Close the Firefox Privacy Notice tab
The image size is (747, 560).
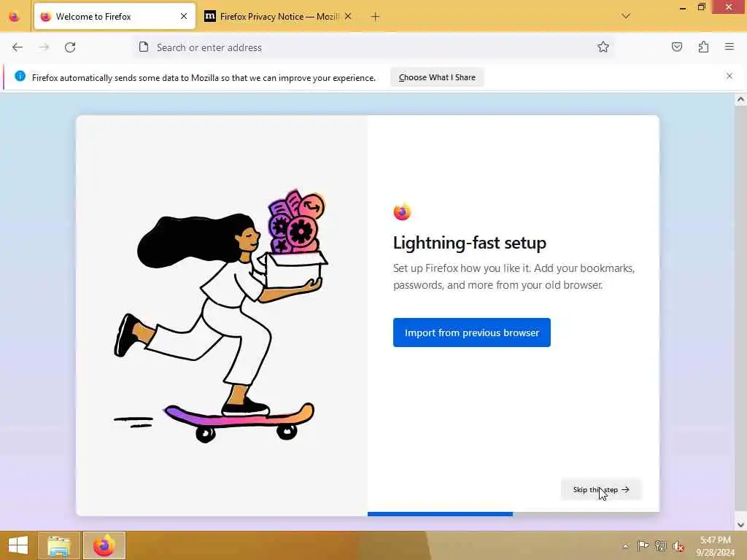(348, 16)
